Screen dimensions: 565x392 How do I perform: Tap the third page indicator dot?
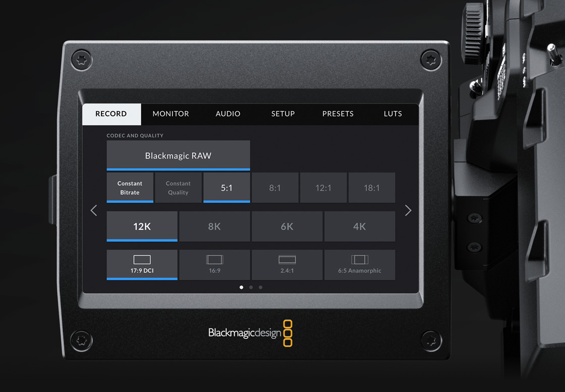(260, 287)
